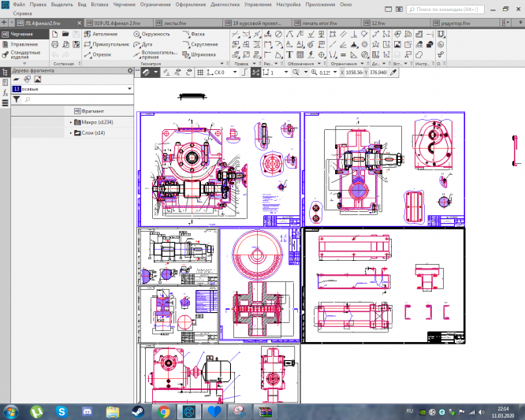
Task: Apply the perpendicular constraint icon
Action: (x=354, y=34)
